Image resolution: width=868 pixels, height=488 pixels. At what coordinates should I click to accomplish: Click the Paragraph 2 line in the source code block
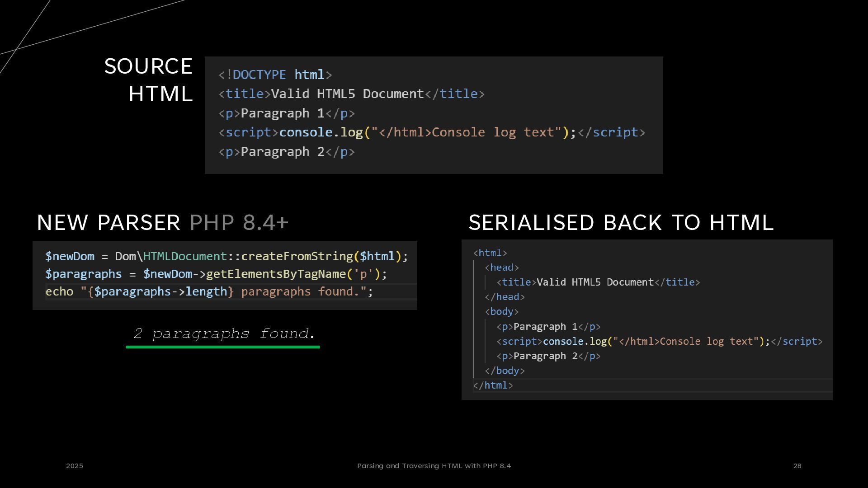286,152
